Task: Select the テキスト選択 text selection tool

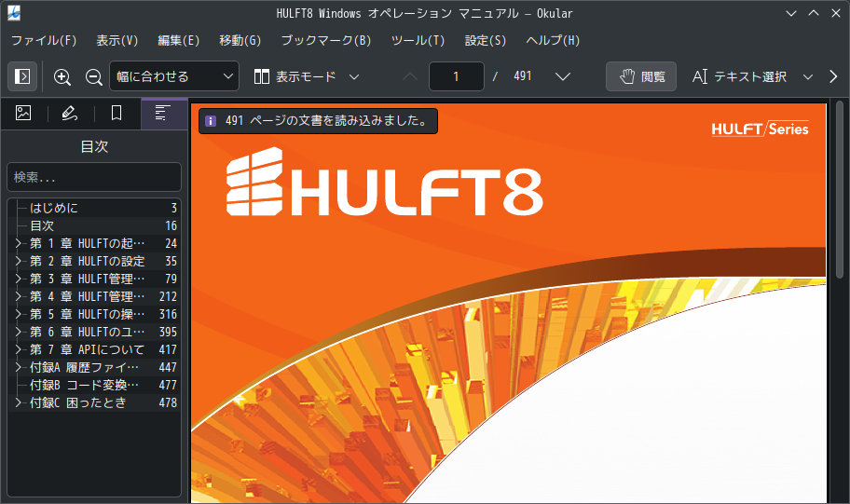Action: 739,77
